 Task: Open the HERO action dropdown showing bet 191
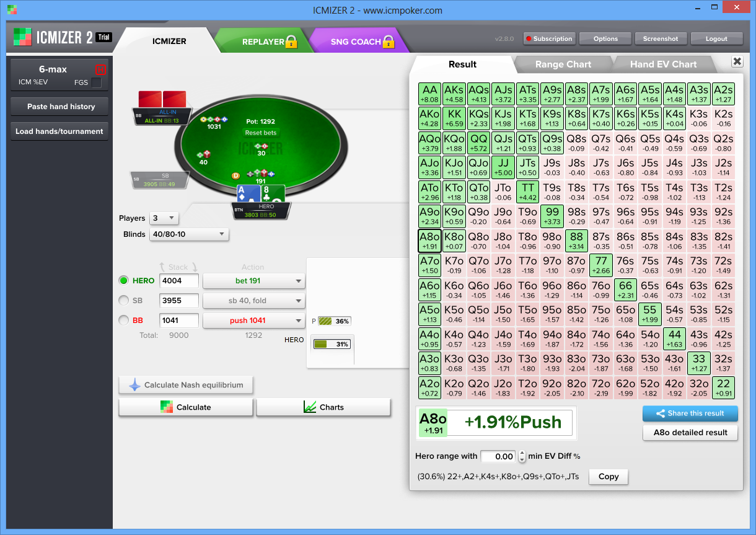tap(254, 281)
